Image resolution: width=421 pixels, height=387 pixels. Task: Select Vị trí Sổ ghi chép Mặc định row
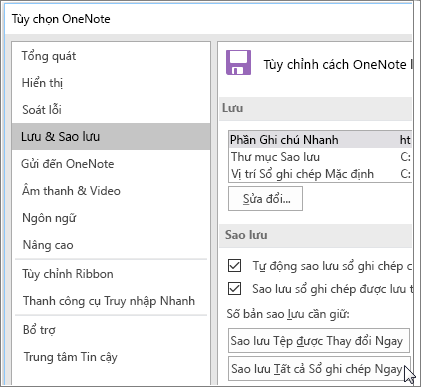[x=320, y=174]
